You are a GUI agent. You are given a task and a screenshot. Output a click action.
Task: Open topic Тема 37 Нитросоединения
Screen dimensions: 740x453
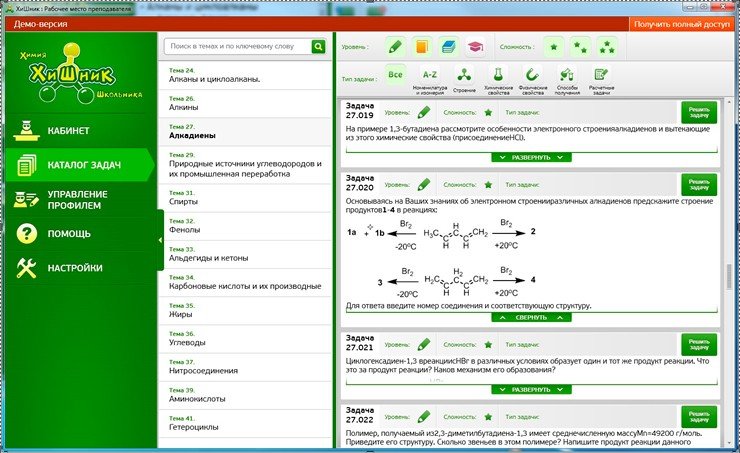pyautogui.click(x=245, y=367)
